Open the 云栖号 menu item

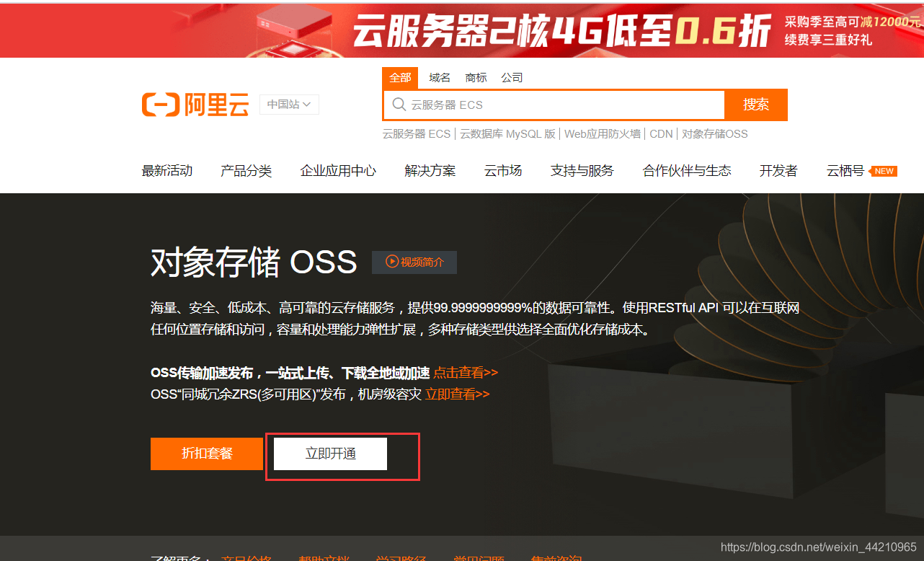(x=845, y=171)
